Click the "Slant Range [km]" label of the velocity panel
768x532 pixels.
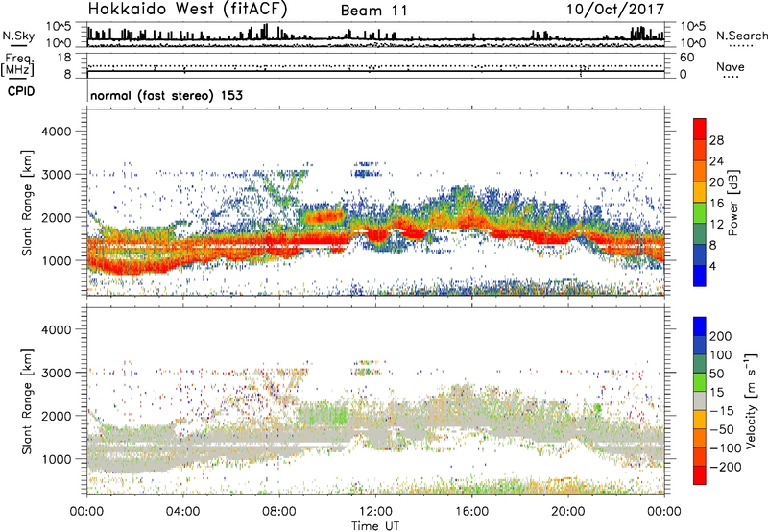(27, 401)
